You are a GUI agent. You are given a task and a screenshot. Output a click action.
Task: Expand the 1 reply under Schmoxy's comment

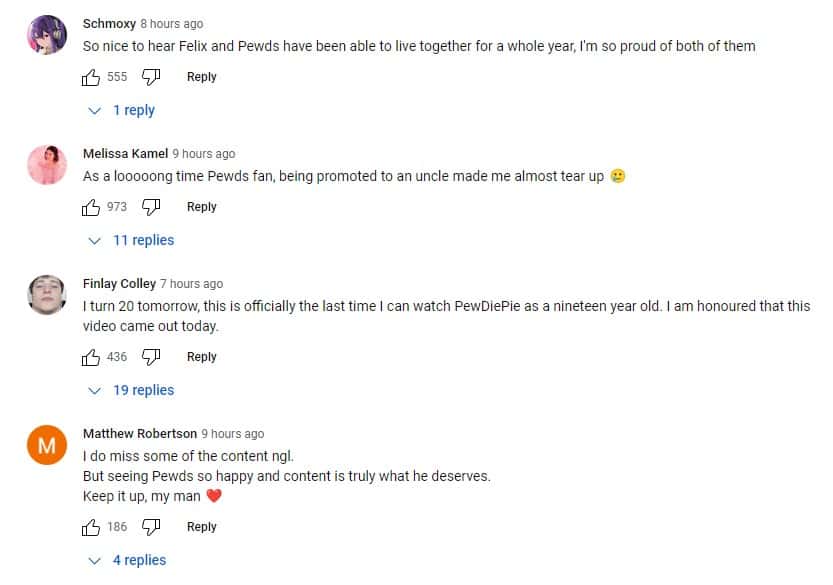coord(121,110)
